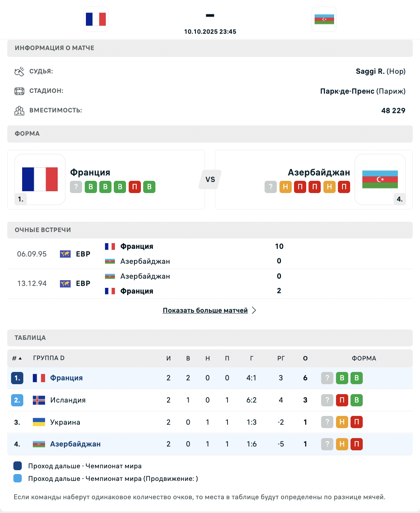Click the light blue legend color square
The width and height of the screenshot is (420, 513).
pyautogui.click(x=18, y=478)
